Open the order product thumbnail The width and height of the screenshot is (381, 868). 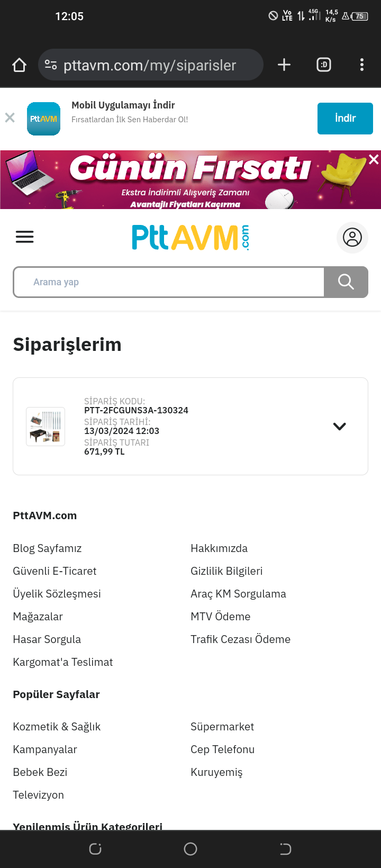coord(46,426)
